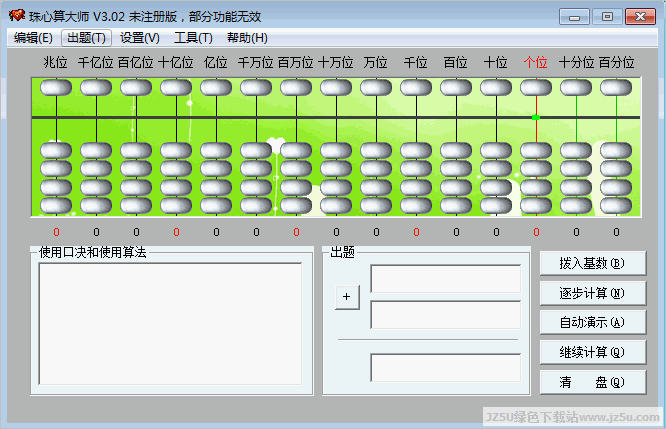Move the upper bead in the 亿位 column
This screenshot has height=429, width=666.
pyautogui.click(x=216, y=88)
